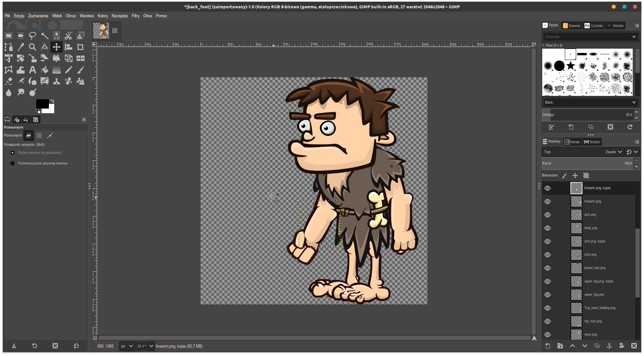Select the Paintbrush tool

(x=80, y=70)
